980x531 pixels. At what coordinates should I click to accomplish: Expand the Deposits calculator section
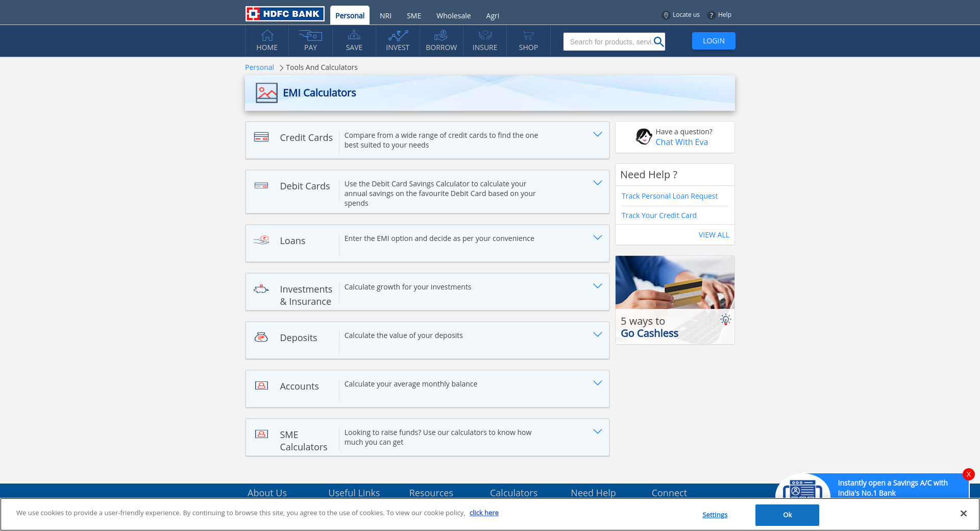[x=597, y=334]
